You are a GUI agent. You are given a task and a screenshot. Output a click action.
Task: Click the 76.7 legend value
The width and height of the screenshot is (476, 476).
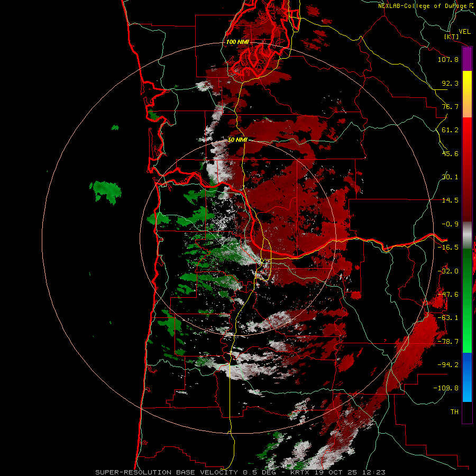click(x=450, y=106)
